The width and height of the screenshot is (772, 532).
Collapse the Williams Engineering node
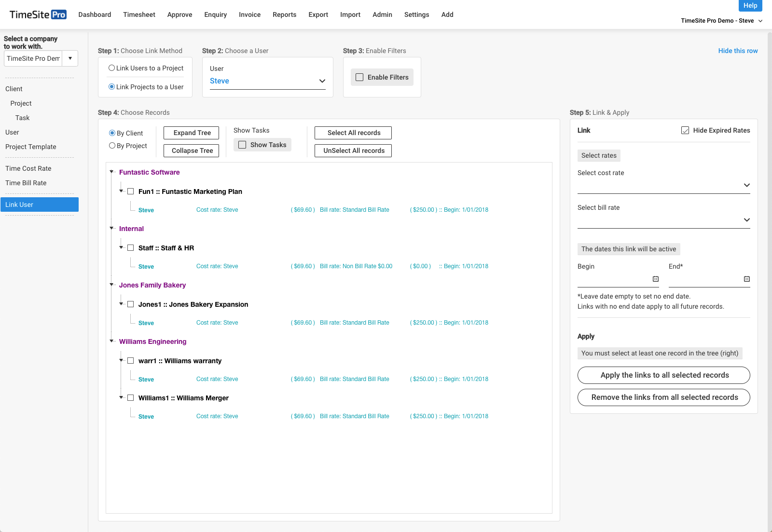111,341
